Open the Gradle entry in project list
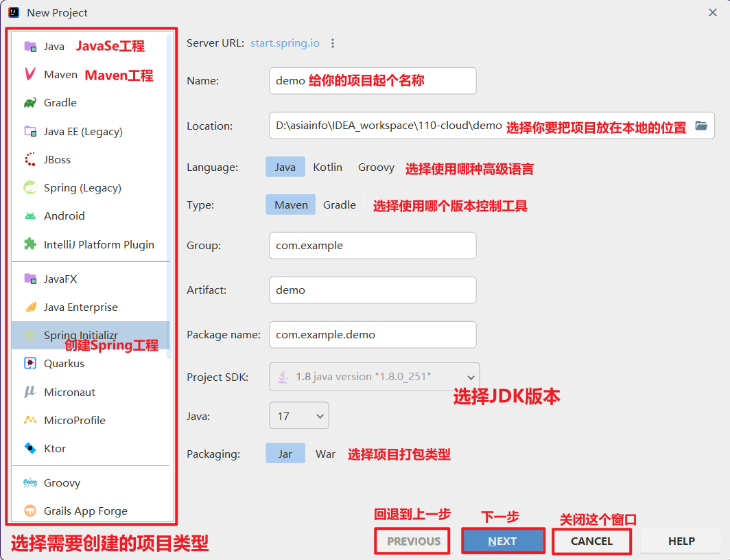This screenshot has height=560, width=730. point(91,102)
